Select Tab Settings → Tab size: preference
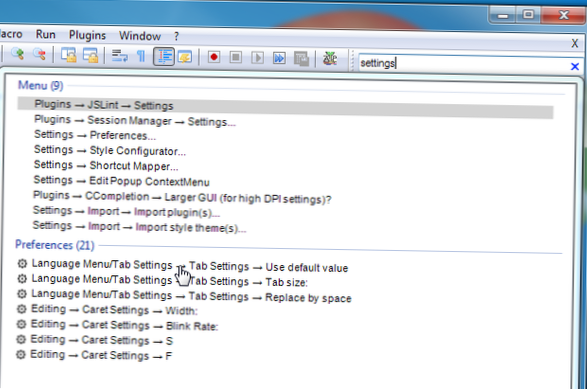Image resolution: width=587 pixels, height=389 pixels. coord(162,281)
